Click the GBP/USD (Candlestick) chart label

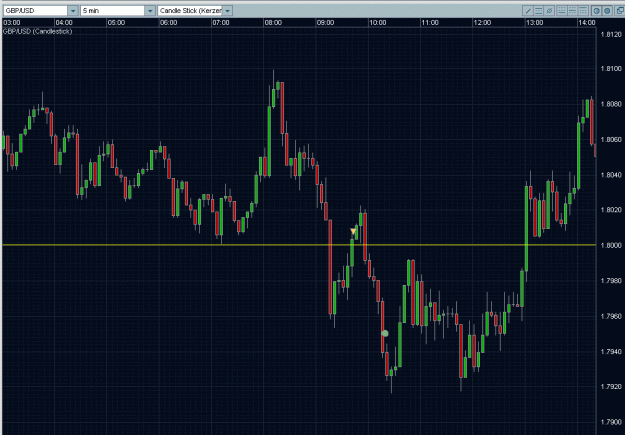point(37,31)
